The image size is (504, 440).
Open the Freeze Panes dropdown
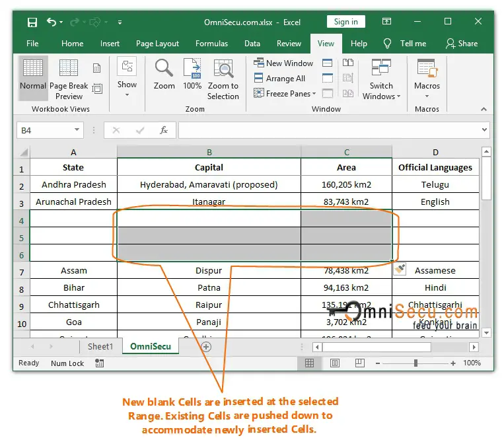click(314, 94)
